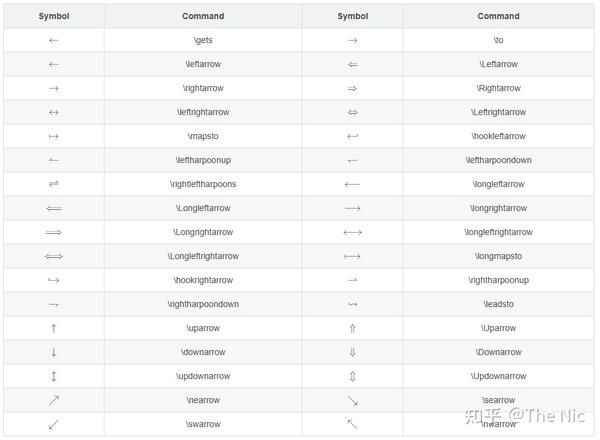Click the \gets command text
This screenshot has width=600, height=440.
click(203, 40)
